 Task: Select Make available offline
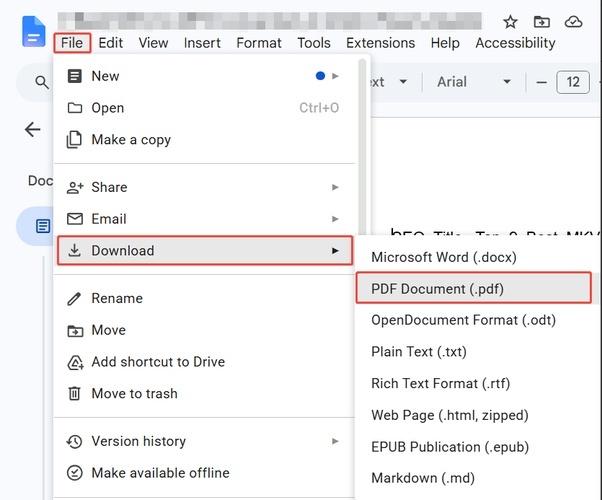[204, 473]
